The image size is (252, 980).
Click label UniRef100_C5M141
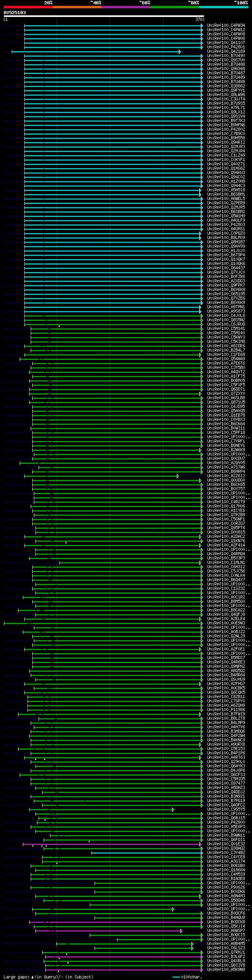226,329
